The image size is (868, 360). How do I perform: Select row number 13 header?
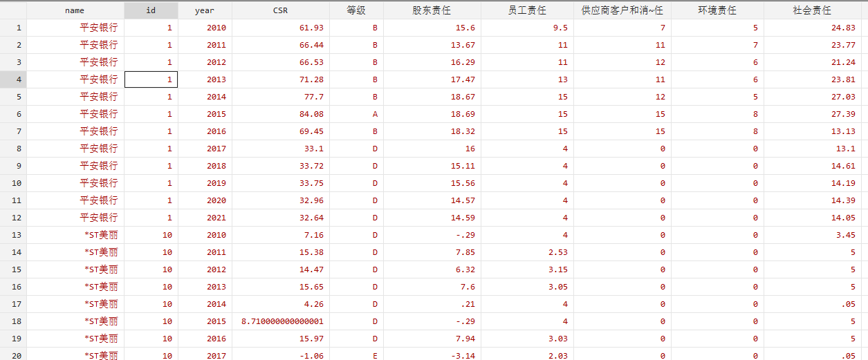tap(13, 235)
